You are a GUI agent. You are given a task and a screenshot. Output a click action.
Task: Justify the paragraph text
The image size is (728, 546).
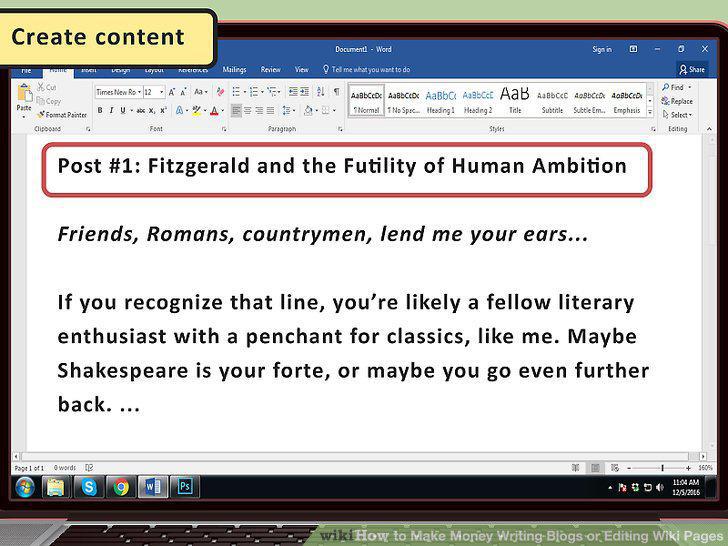point(270,110)
